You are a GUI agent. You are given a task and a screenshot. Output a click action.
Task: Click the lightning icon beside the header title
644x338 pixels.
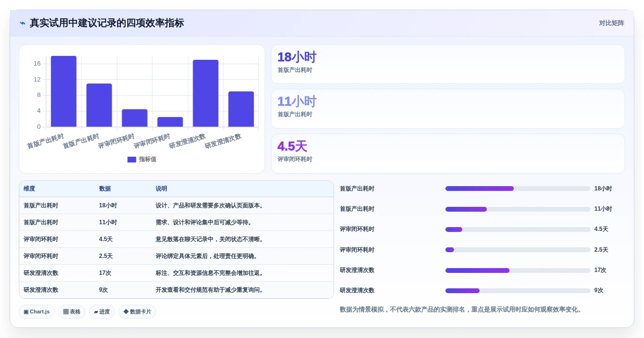[23, 23]
